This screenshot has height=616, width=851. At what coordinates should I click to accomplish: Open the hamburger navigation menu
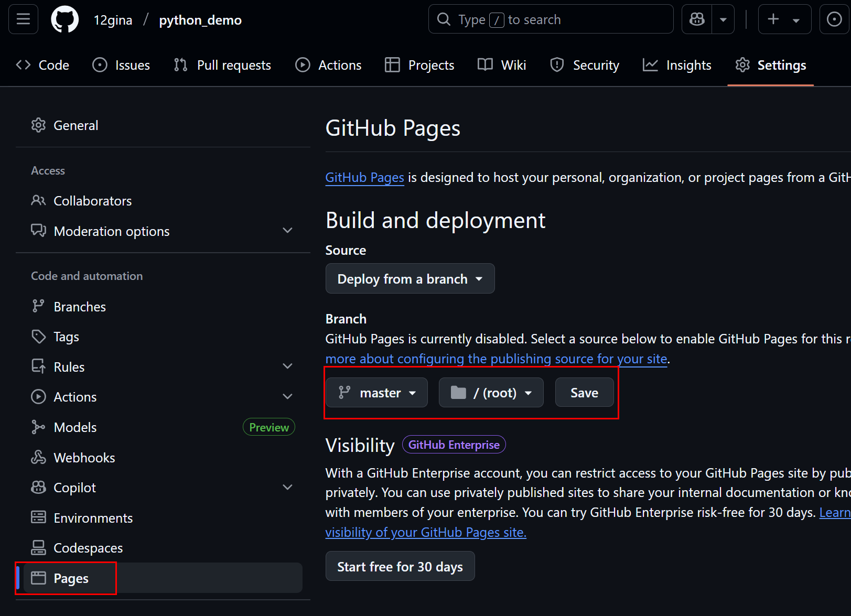pos(23,19)
